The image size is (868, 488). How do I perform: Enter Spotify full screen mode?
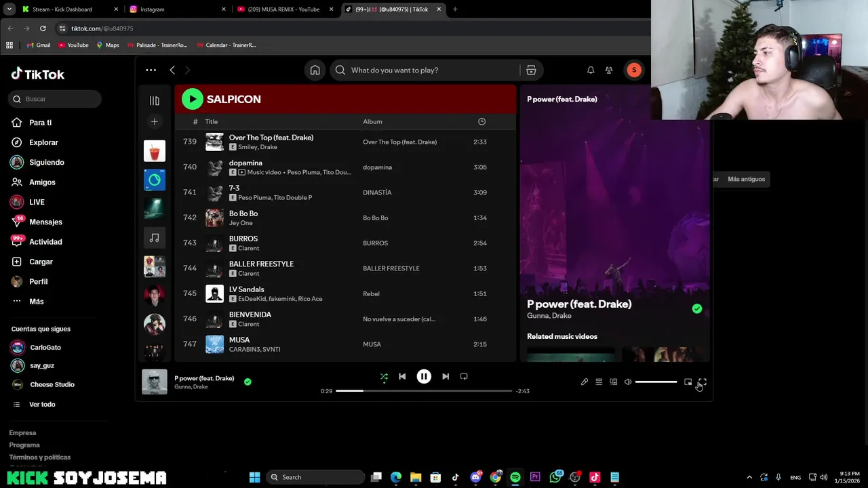click(x=703, y=382)
